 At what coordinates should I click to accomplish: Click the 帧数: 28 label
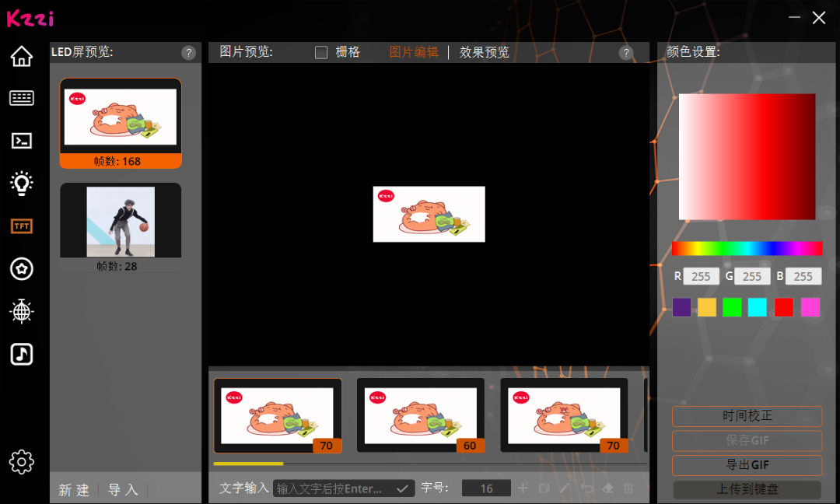pyautogui.click(x=117, y=266)
